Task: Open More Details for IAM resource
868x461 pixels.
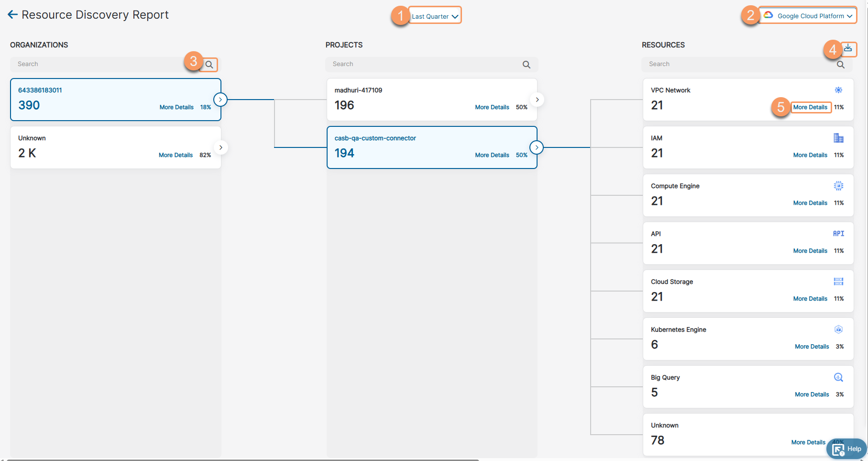Action: [810, 155]
